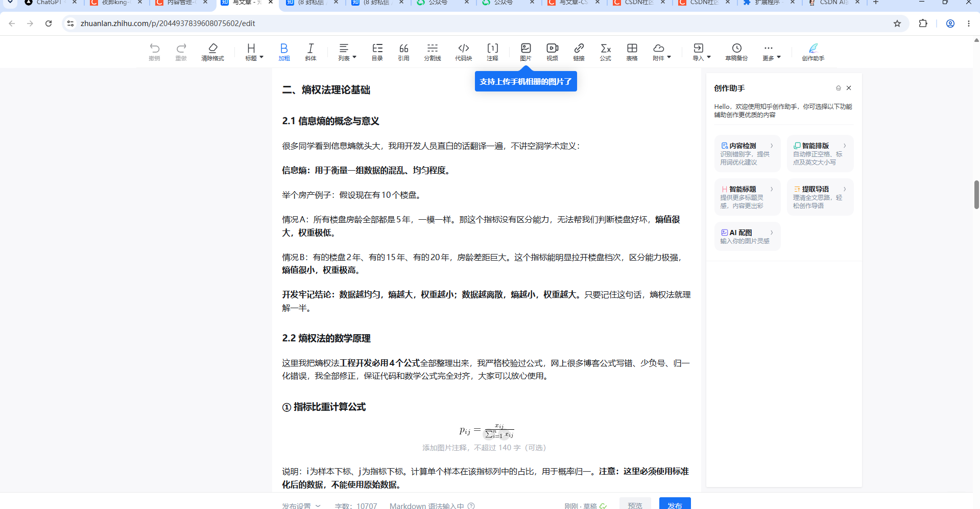
Task: Click the pin icon in 创作助手 panel header
Action: [838, 88]
